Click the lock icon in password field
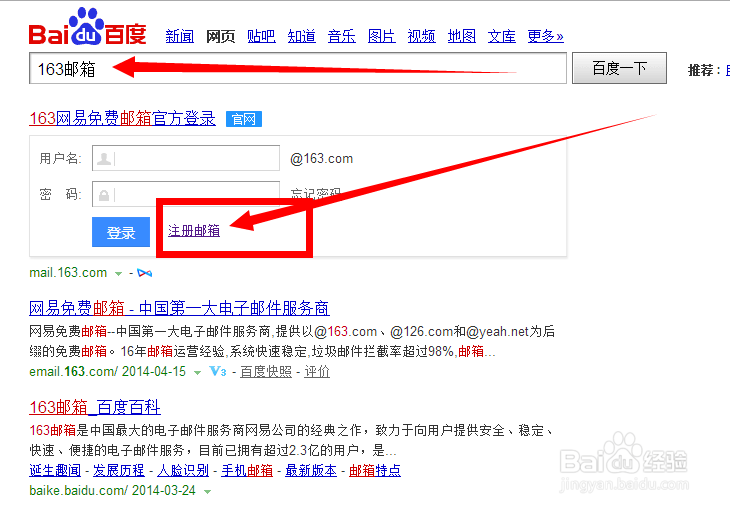 click(x=104, y=195)
